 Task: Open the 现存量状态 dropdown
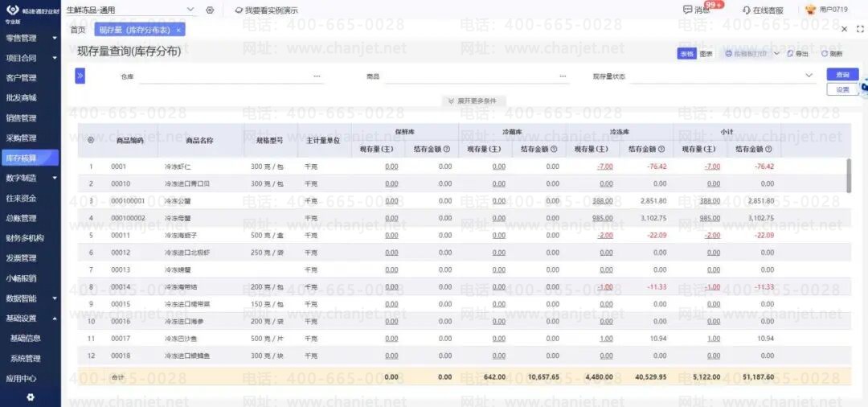pyautogui.click(x=723, y=76)
